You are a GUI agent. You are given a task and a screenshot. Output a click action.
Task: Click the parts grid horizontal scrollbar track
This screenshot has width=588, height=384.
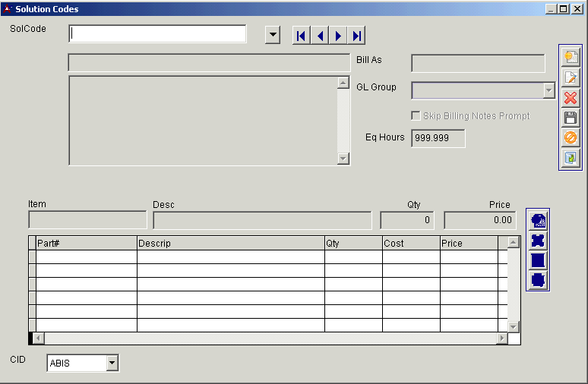pyautogui.click(x=270, y=338)
